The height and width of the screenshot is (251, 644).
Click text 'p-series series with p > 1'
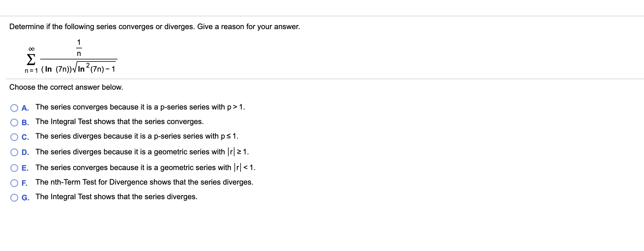click(203, 107)
